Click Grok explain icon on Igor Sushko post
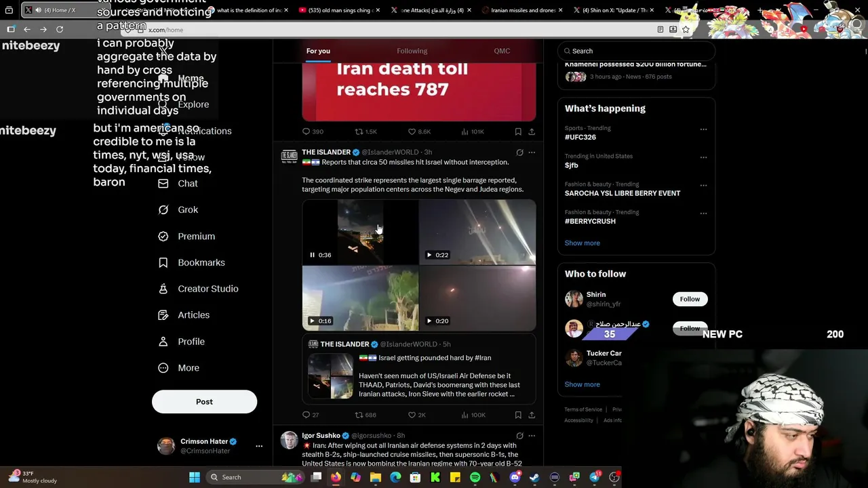868x488 pixels. point(519,436)
